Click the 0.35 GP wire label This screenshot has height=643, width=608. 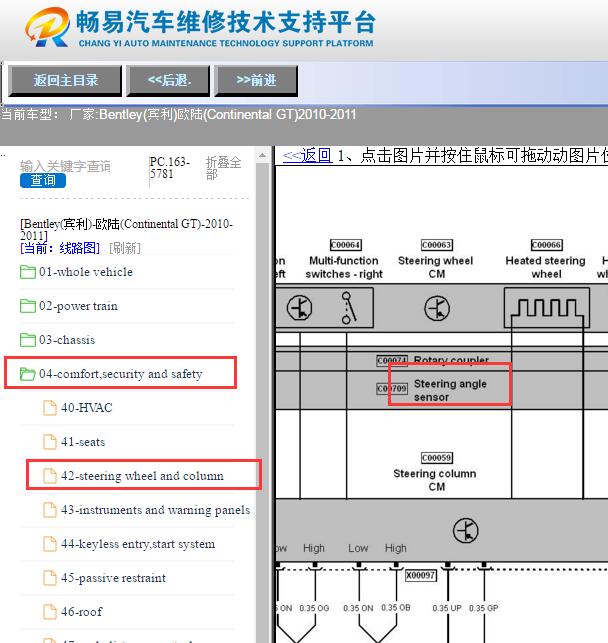point(484,608)
